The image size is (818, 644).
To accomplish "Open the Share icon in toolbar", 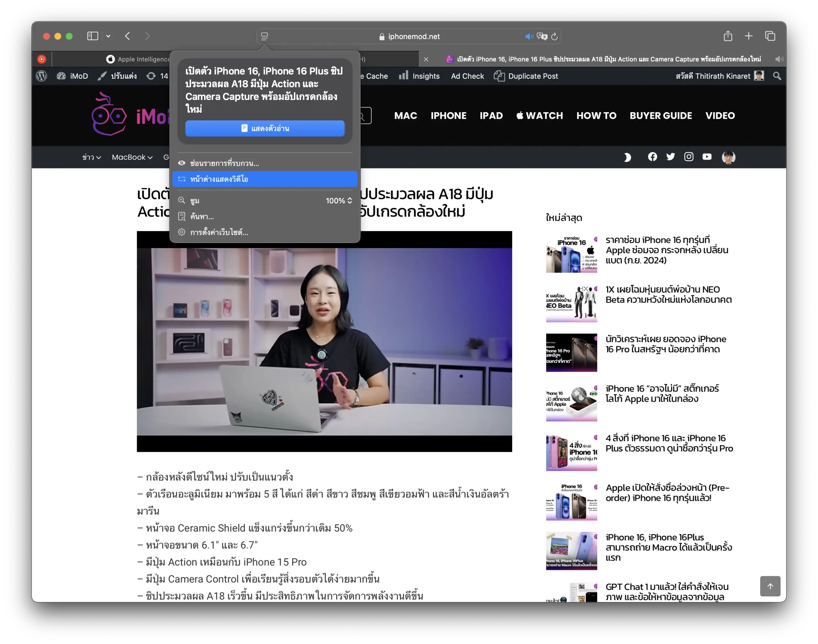I will coord(728,36).
